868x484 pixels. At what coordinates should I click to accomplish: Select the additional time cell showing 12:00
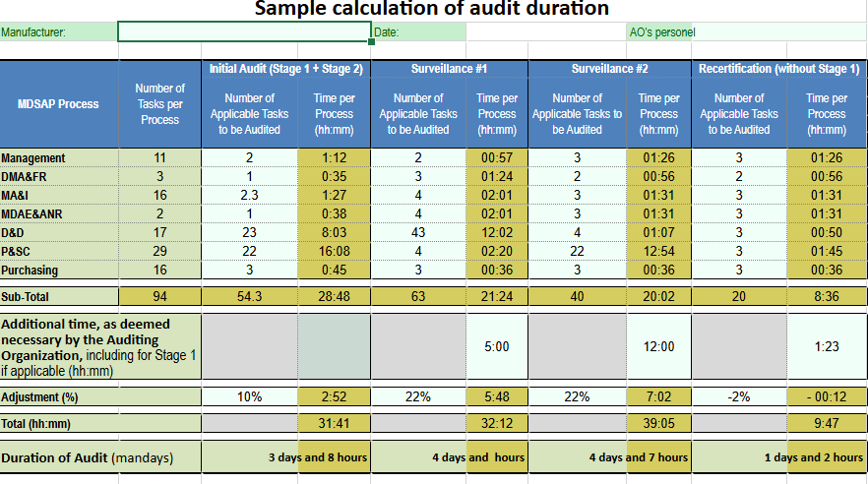[x=658, y=347]
